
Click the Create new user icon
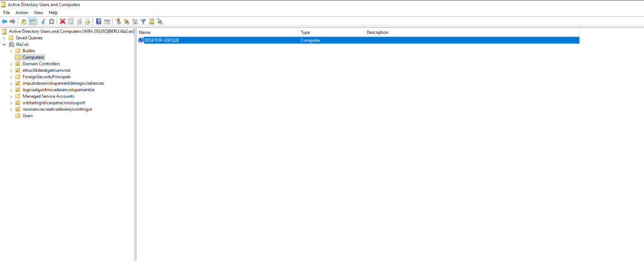pyautogui.click(x=118, y=21)
